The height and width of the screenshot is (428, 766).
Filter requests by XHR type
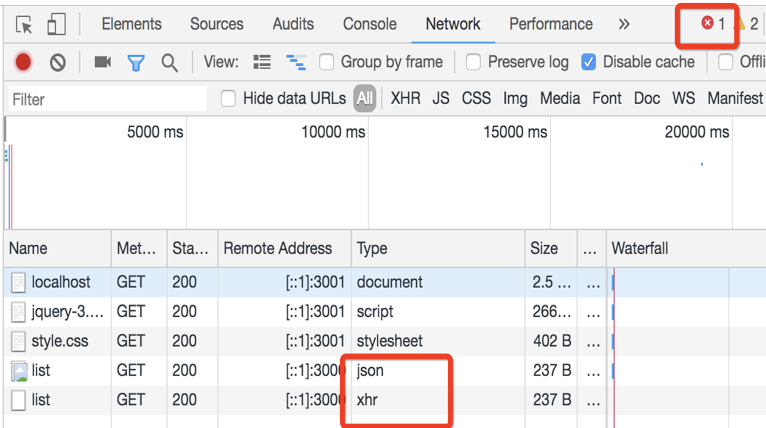(x=405, y=98)
